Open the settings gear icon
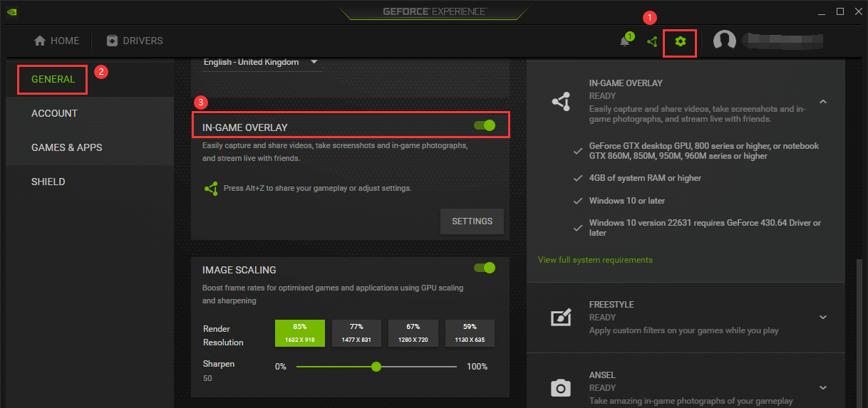This screenshot has height=408, width=868. pos(680,41)
